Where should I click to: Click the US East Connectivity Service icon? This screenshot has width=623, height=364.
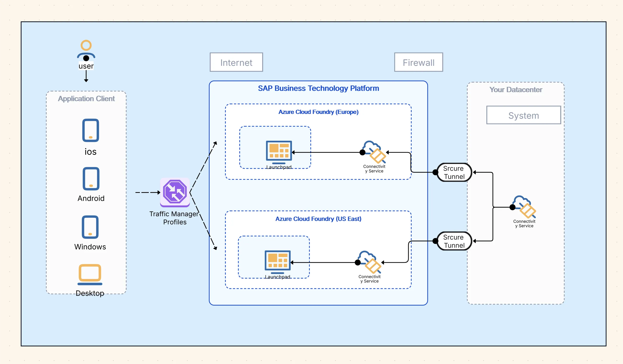(x=370, y=262)
